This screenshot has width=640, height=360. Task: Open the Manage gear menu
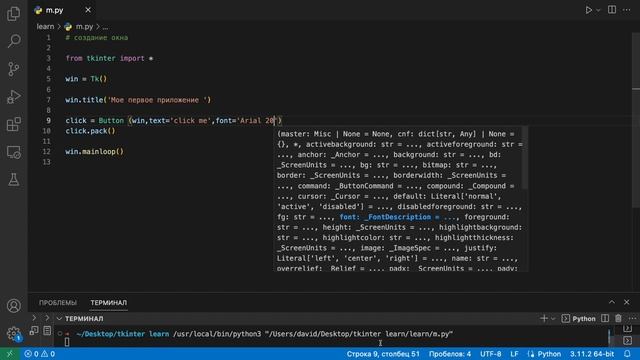(x=13, y=333)
